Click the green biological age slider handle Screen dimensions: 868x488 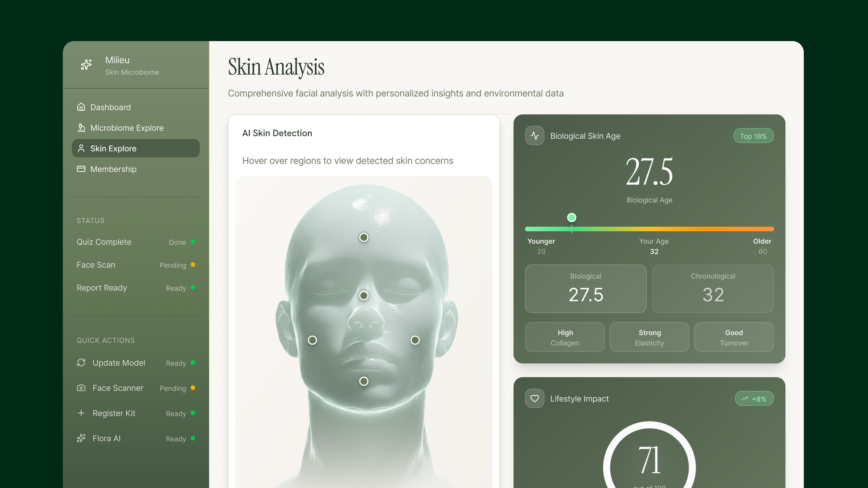(571, 218)
